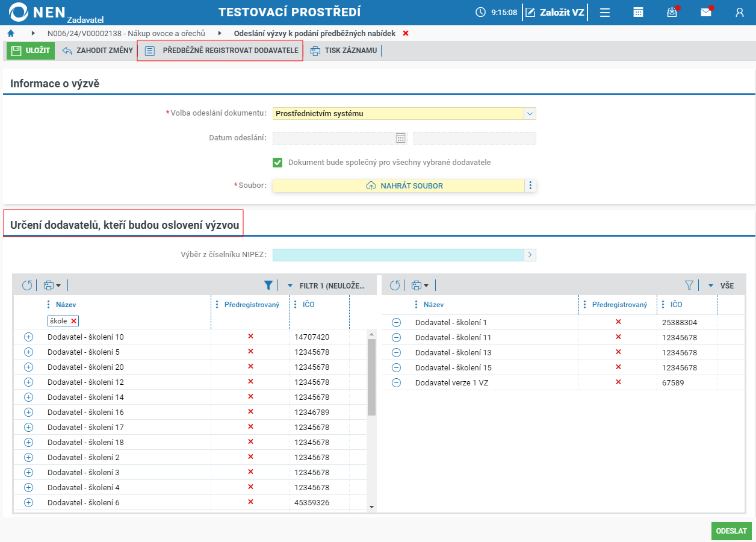Open print dropdown in left table toolbar
Viewport: 756px width, 542px height.
[x=52, y=285]
